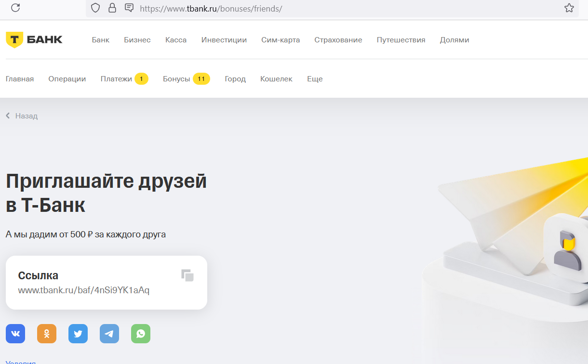The image size is (588, 364).
Task: Open the permissions icon next to the padlock
Action: (129, 8)
